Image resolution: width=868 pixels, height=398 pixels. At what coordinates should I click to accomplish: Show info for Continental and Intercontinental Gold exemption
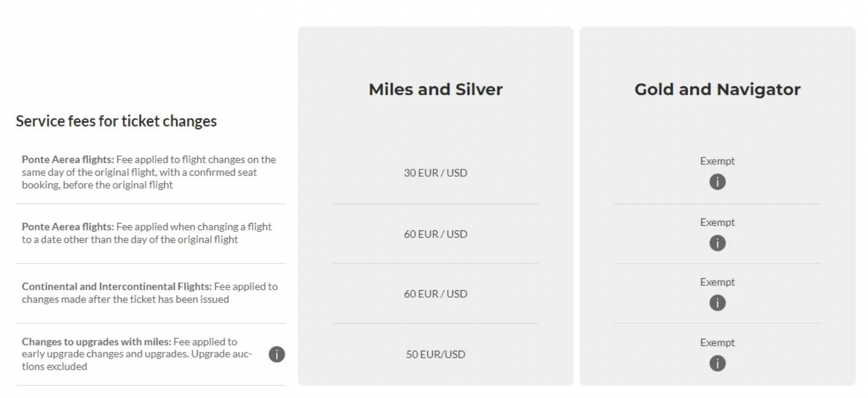click(717, 303)
